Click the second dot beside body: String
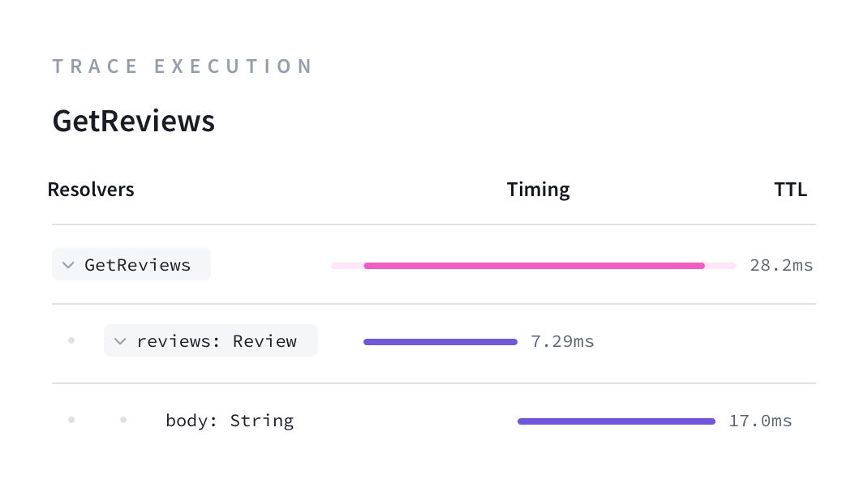The image size is (868, 483). (x=123, y=420)
